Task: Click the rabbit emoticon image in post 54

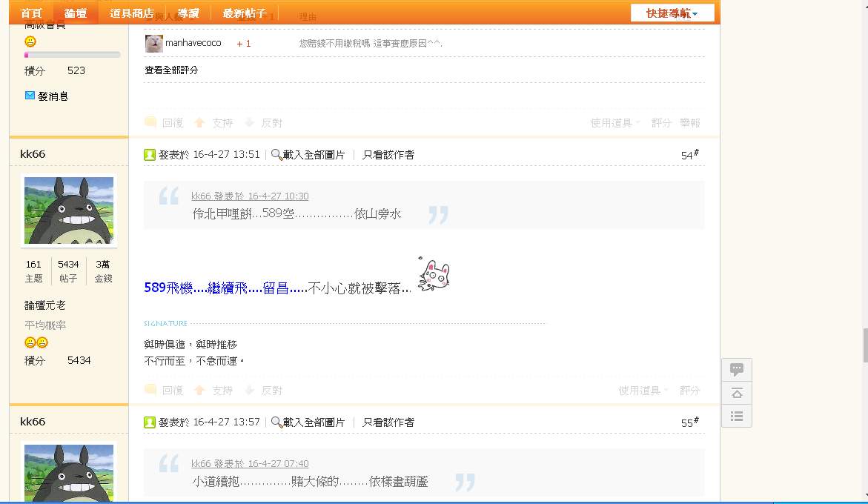Action: (434, 273)
